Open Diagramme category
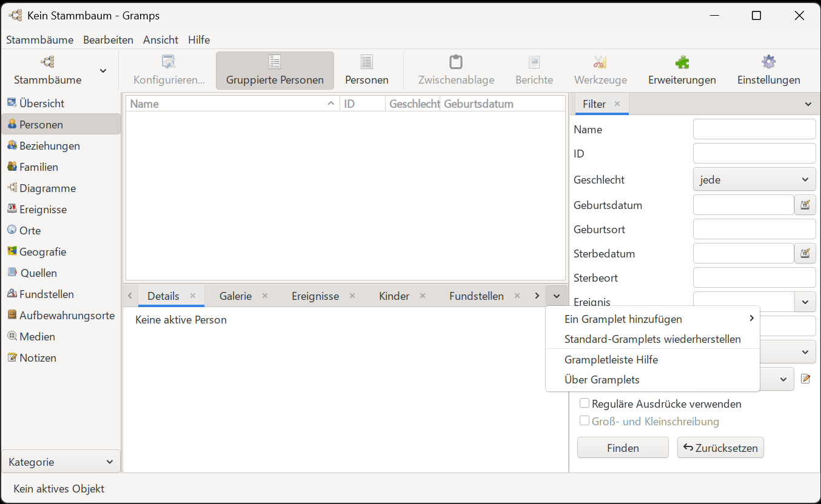Viewport: 821px width, 504px height. pyautogui.click(x=61, y=188)
